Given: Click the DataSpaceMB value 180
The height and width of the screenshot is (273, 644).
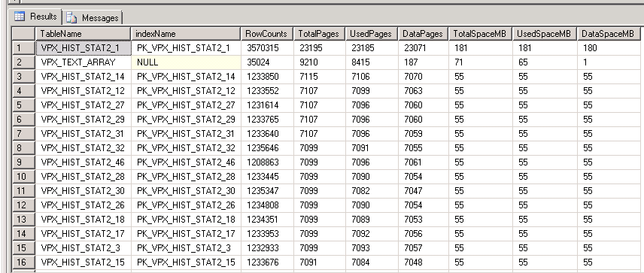Looking at the screenshot, I should [609, 48].
